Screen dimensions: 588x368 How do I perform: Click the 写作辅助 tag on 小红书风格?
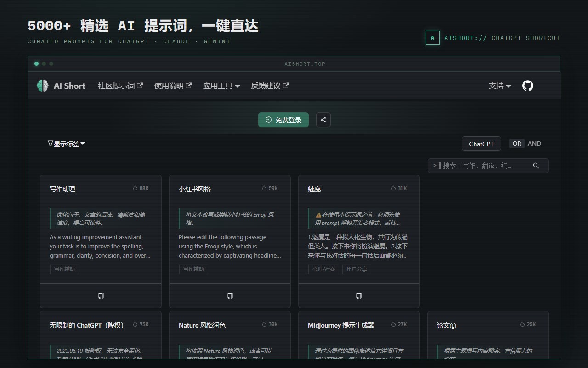tap(193, 269)
